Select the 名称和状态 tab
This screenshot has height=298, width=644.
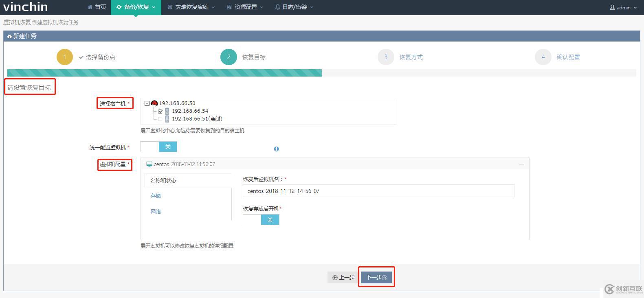click(188, 180)
